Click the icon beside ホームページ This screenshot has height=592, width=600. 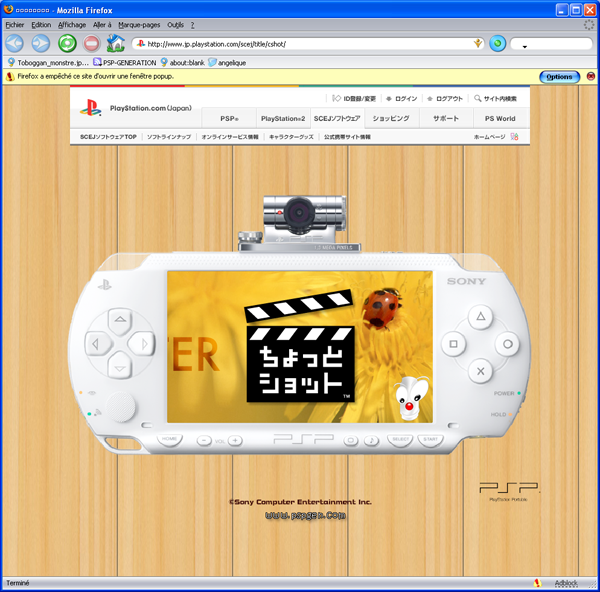(x=514, y=137)
